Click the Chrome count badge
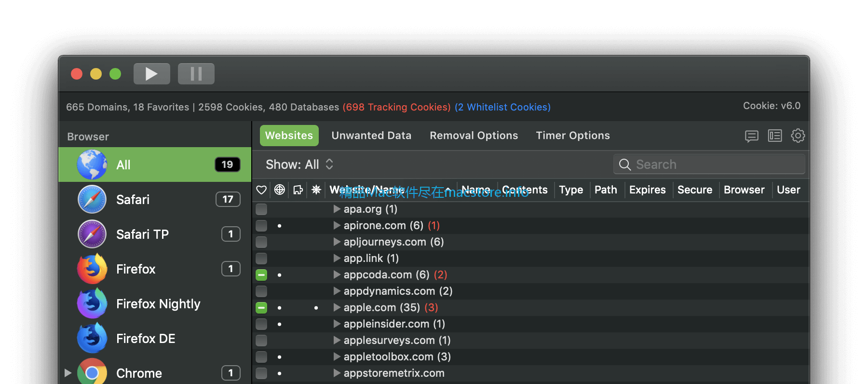Screen dimensions: 868x384 231,373
